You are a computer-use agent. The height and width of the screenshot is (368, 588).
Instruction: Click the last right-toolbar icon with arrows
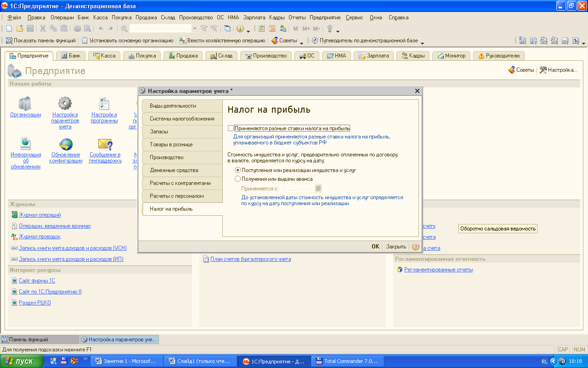[575, 40]
